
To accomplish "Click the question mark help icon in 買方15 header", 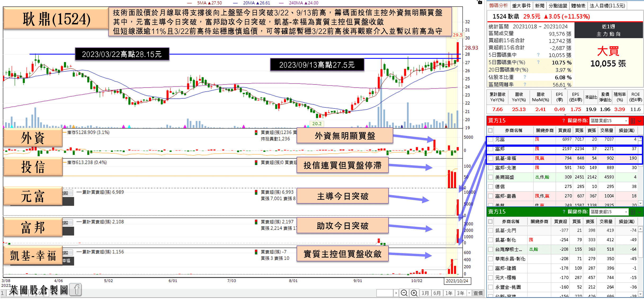I will [x=564, y=121].
